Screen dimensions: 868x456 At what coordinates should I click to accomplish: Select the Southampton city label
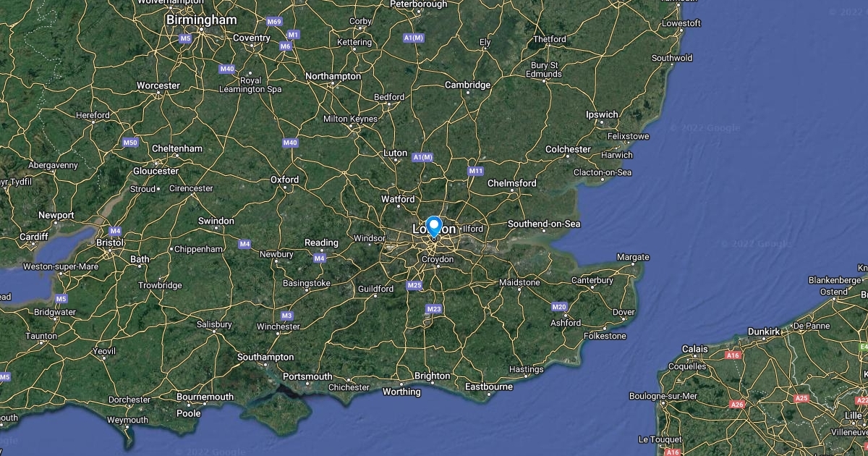click(265, 357)
